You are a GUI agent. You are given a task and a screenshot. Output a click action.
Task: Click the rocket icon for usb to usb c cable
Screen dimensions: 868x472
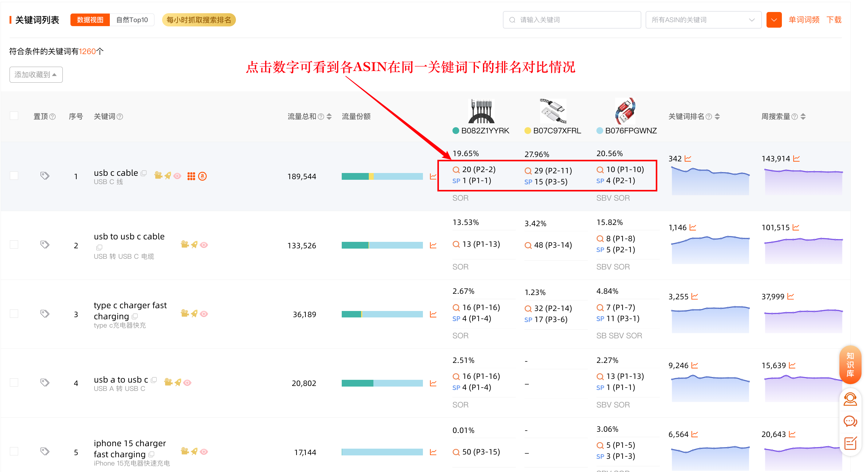[x=194, y=245]
